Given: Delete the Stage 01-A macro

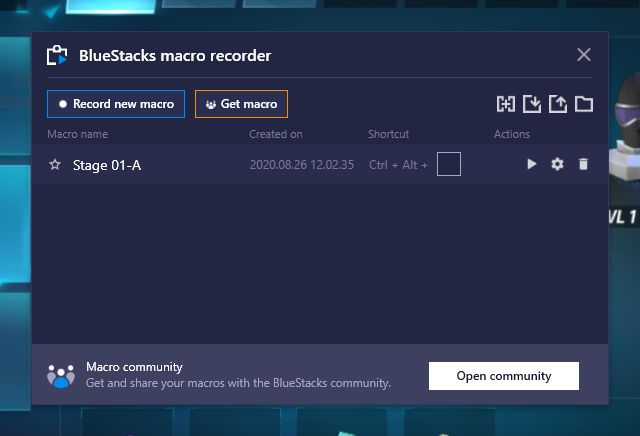Looking at the screenshot, I should [x=584, y=164].
